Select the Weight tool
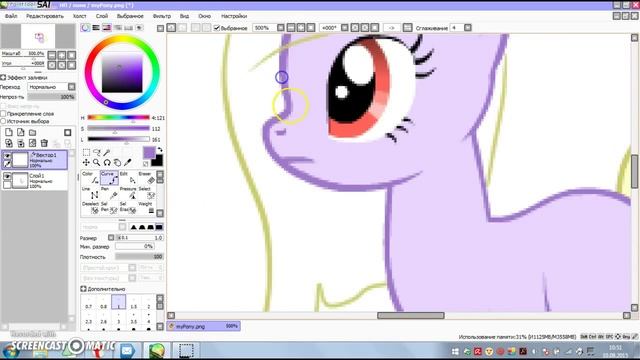 (x=147, y=208)
